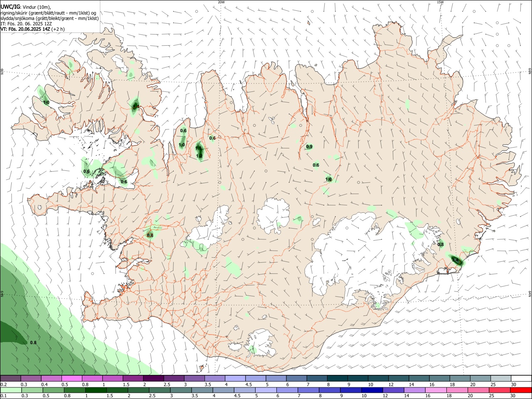Pick the pale green 0.1 rain legend swatch
Screen dimensions: 532x399
(x=11, y=390)
